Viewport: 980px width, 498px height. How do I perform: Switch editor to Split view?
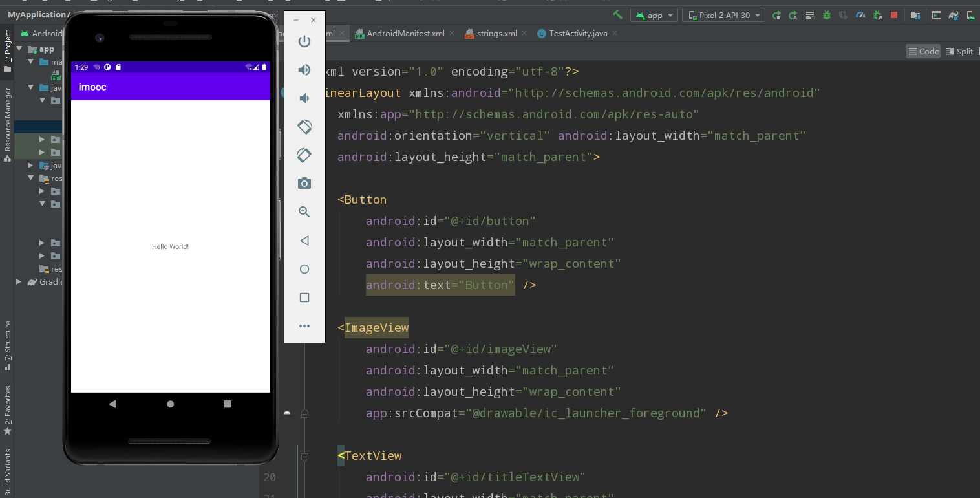960,52
